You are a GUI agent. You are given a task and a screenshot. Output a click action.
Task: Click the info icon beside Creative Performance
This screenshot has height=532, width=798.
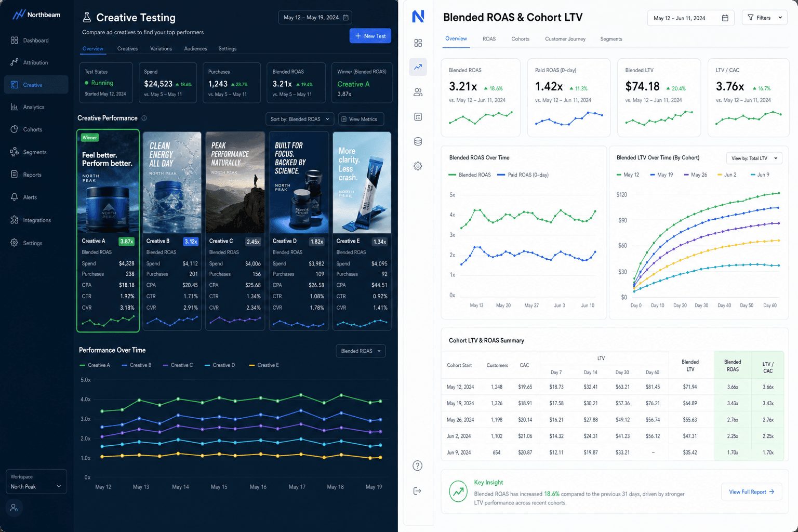(x=144, y=118)
